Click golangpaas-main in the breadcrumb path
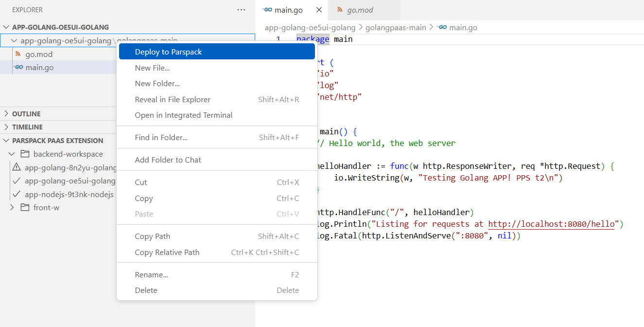 395,28
